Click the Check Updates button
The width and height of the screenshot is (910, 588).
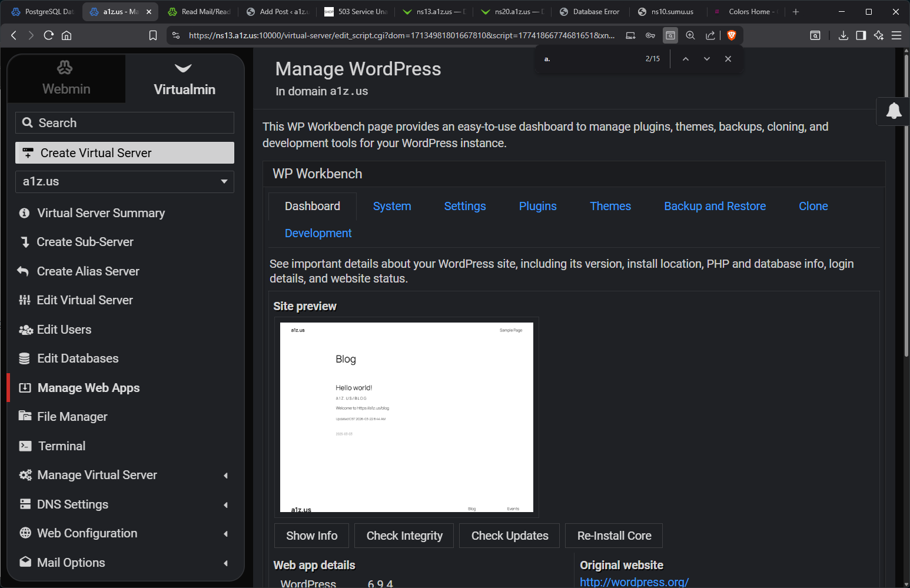(x=509, y=536)
